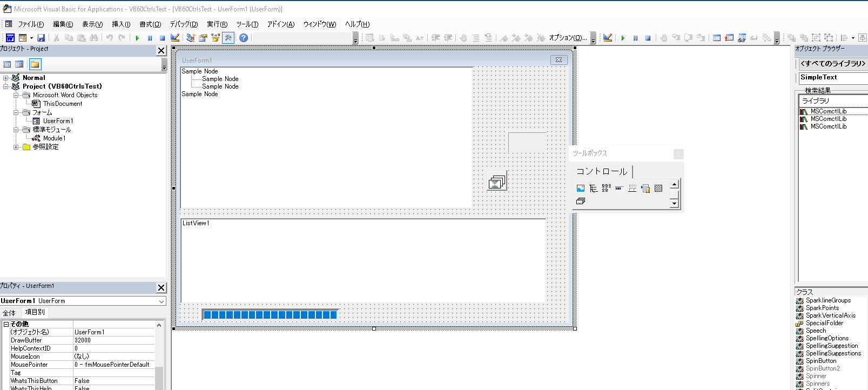Image resolution: width=868 pixels, height=390 pixels.
Task: Expand the Normal project node
Action: [6, 78]
